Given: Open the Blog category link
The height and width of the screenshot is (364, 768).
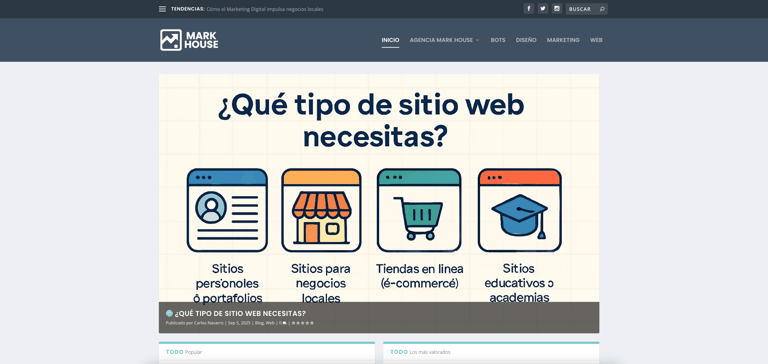Looking at the screenshot, I should click(x=259, y=323).
